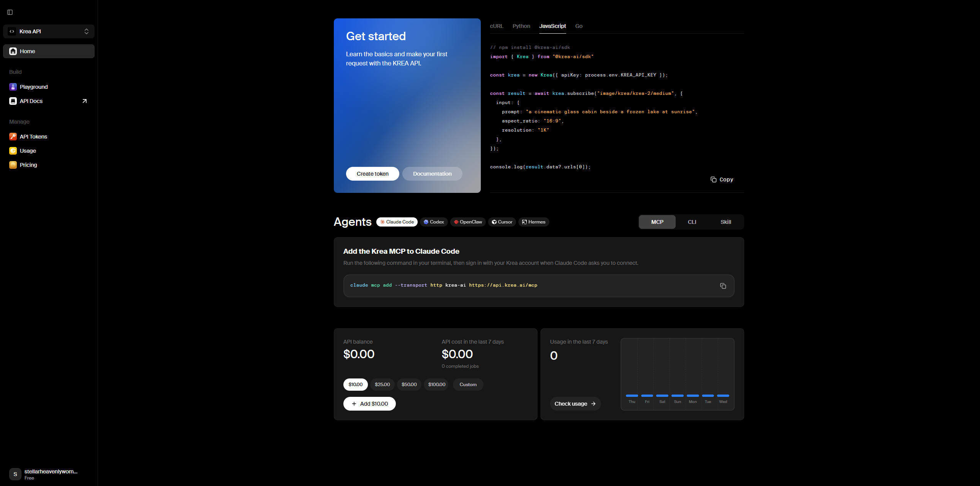Open the Usage page icon
Viewport: 980px width, 486px height.
13,151
